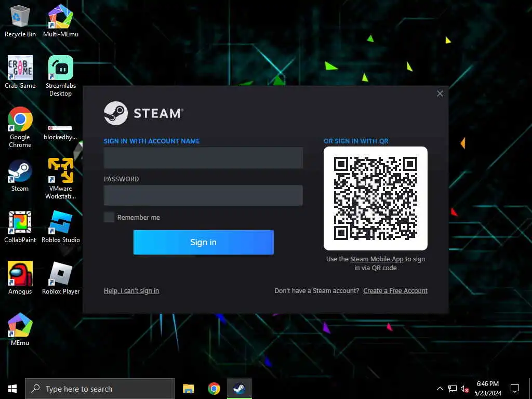Open the notification center icon
Image resolution: width=532 pixels, height=399 pixels.
click(515, 389)
